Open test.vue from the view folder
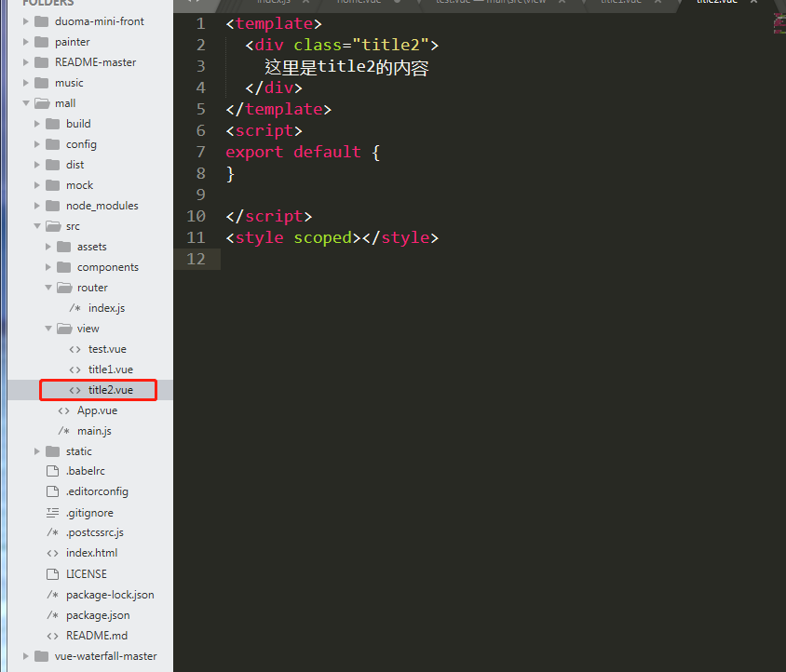786x672 pixels. 107,349
